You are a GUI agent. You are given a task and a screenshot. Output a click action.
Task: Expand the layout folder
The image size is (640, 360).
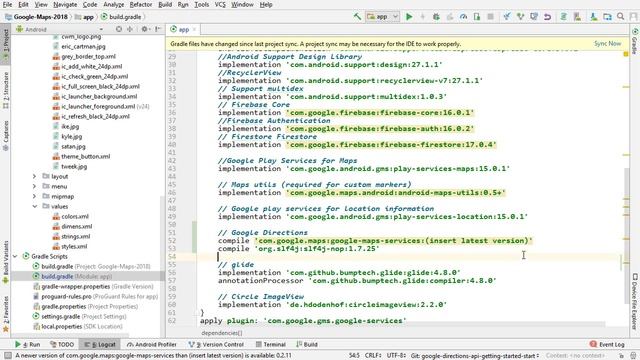pos(34,176)
